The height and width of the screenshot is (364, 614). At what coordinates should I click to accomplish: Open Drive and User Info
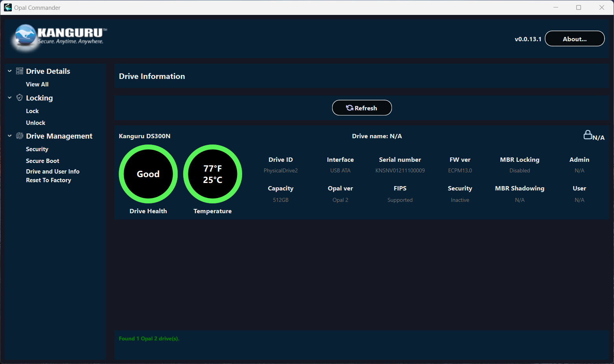coord(53,172)
